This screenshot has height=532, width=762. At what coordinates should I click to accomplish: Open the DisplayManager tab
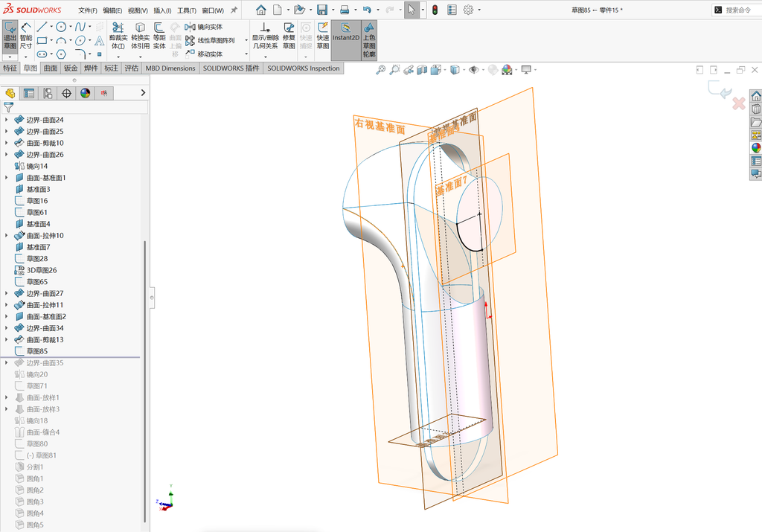pos(86,93)
